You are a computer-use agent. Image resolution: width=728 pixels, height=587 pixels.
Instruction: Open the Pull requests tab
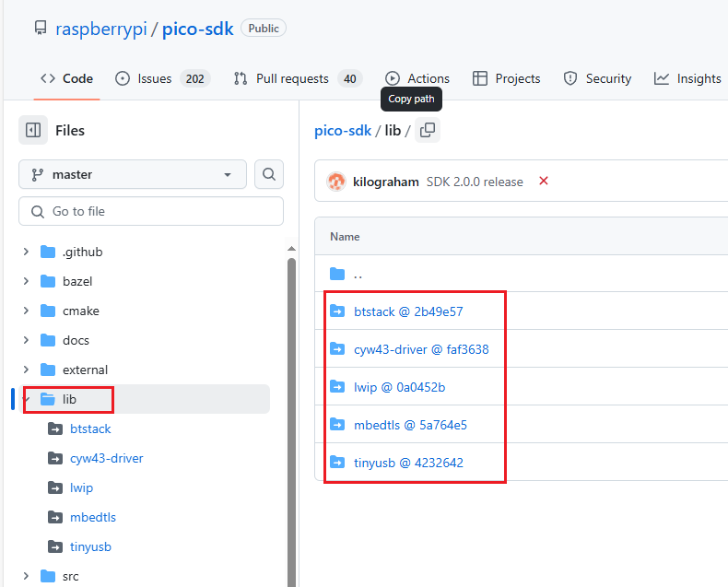(x=298, y=78)
